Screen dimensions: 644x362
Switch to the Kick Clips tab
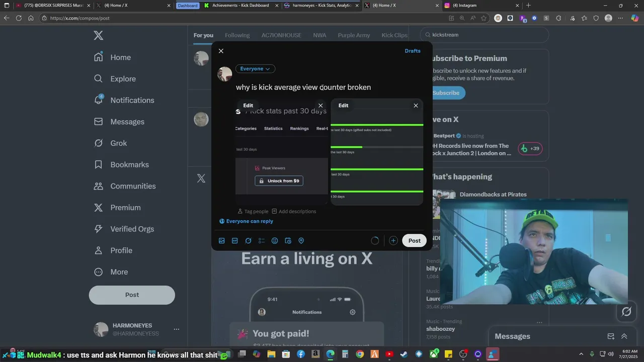click(394, 35)
